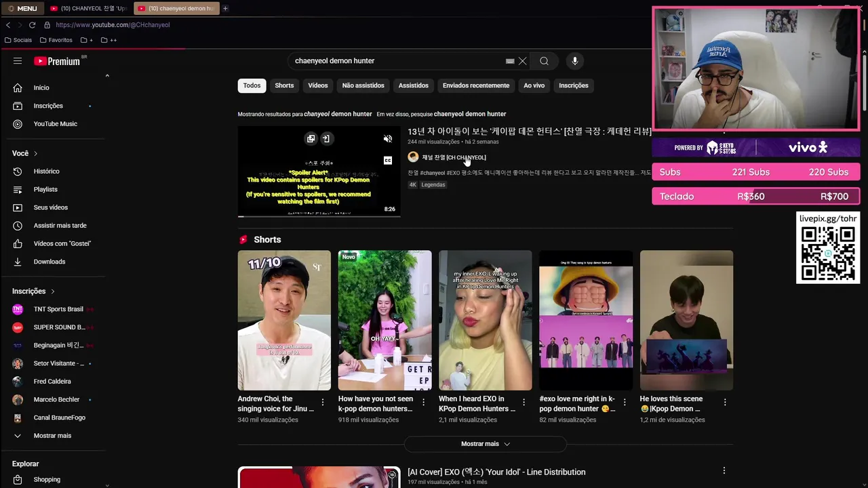Seek on the preview video progress bar
This screenshot has width=868, height=488.
click(319, 216)
